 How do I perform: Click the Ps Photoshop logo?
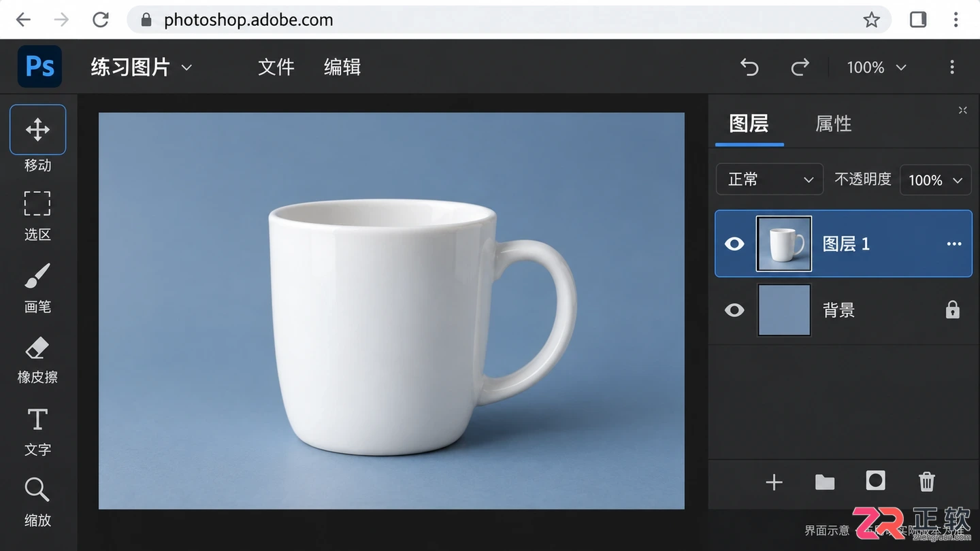pyautogui.click(x=39, y=67)
